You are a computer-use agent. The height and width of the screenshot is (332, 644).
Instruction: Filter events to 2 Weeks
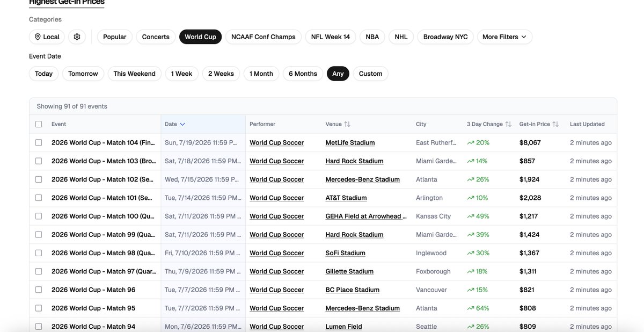[221, 74]
